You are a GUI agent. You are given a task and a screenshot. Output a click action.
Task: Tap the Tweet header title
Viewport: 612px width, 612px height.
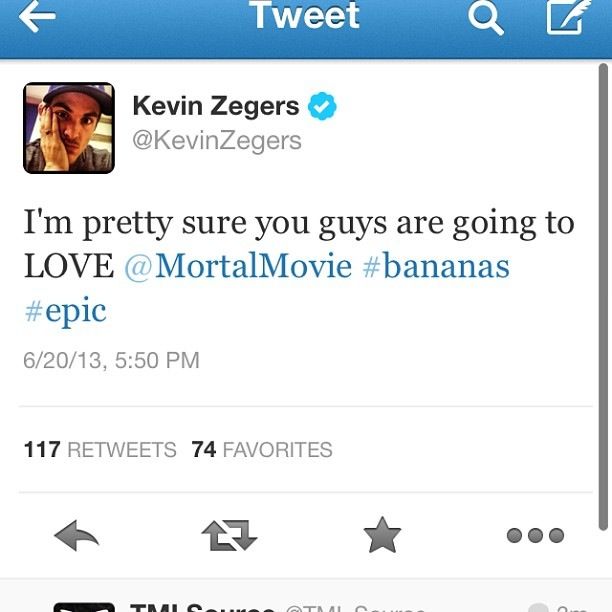click(x=304, y=15)
